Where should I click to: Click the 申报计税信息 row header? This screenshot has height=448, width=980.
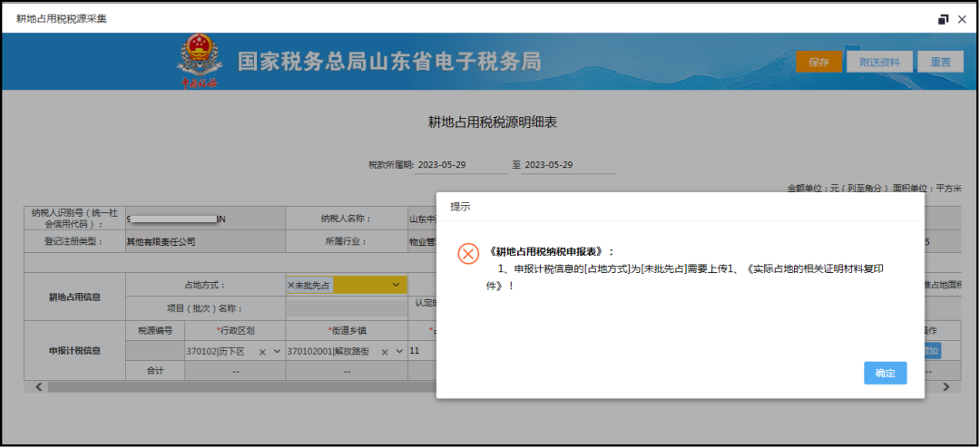click(x=75, y=351)
